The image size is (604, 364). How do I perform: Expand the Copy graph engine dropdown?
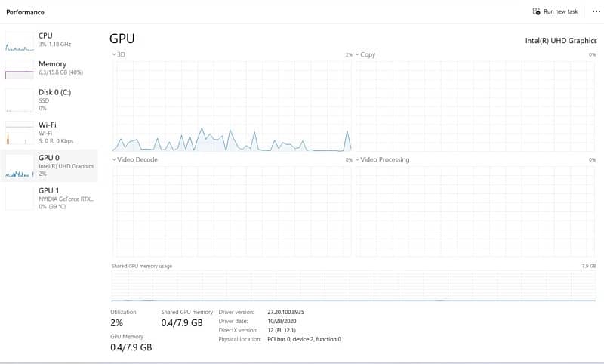[359, 55]
